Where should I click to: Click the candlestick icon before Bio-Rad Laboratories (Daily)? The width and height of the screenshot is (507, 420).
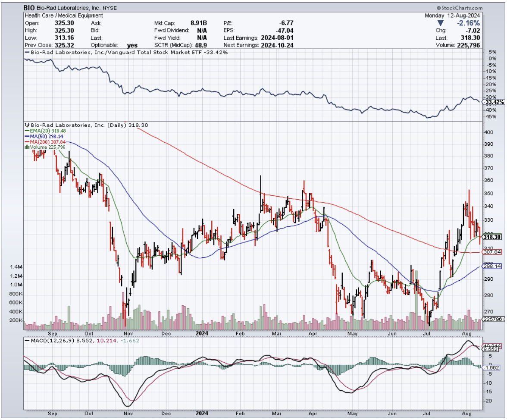pos(27,125)
